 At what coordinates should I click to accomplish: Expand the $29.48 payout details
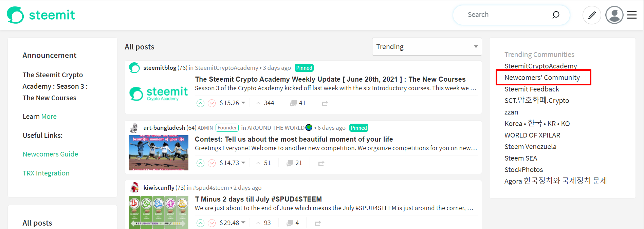pyautogui.click(x=233, y=223)
